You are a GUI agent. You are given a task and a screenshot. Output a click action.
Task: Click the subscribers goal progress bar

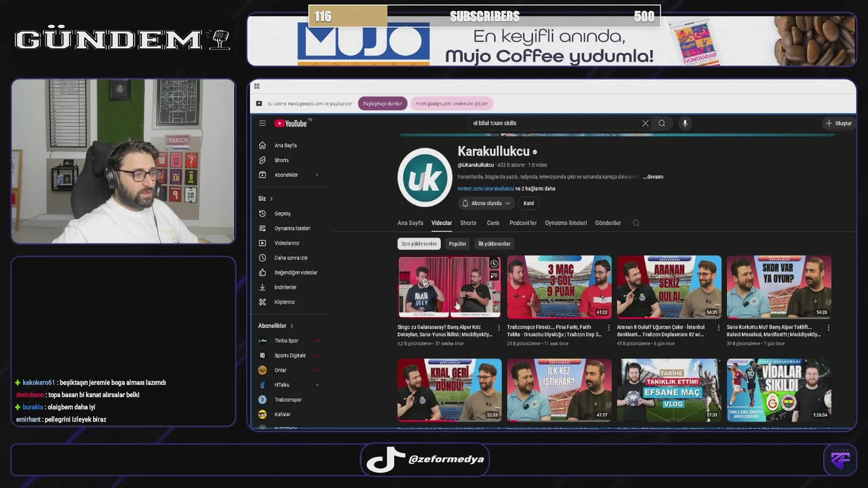pyautogui.click(x=484, y=16)
